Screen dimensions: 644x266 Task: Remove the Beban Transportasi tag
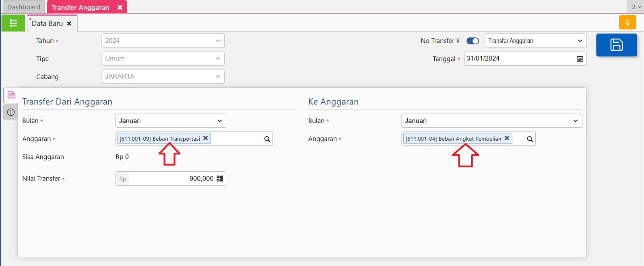click(x=206, y=138)
